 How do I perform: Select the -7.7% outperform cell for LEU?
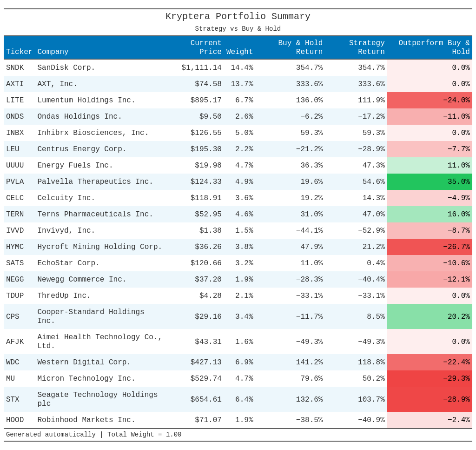click(430, 149)
